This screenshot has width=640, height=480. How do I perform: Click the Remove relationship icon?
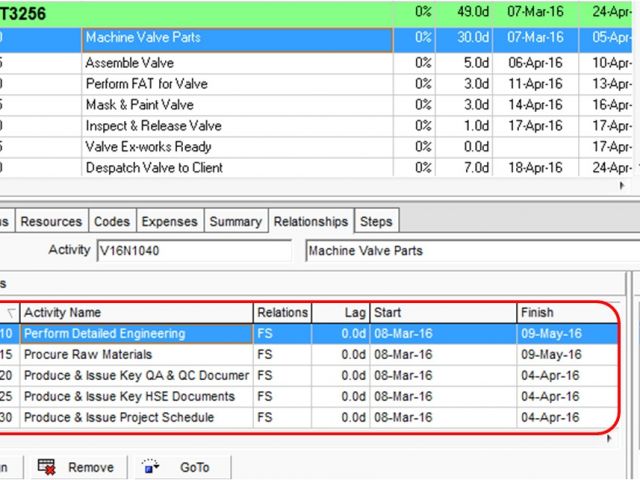(x=47, y=467)
